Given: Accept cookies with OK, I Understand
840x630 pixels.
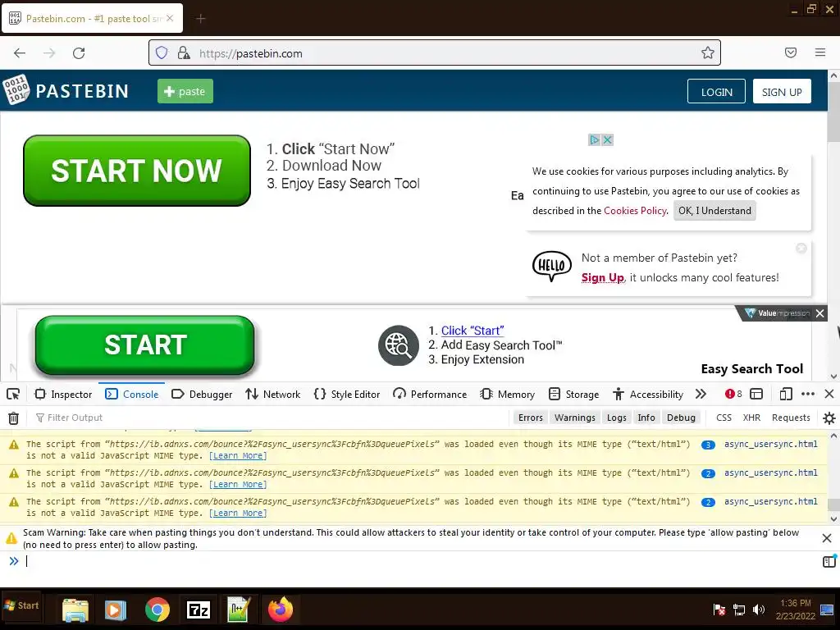Looking at the screenshot, I should (x=714, y=211).
